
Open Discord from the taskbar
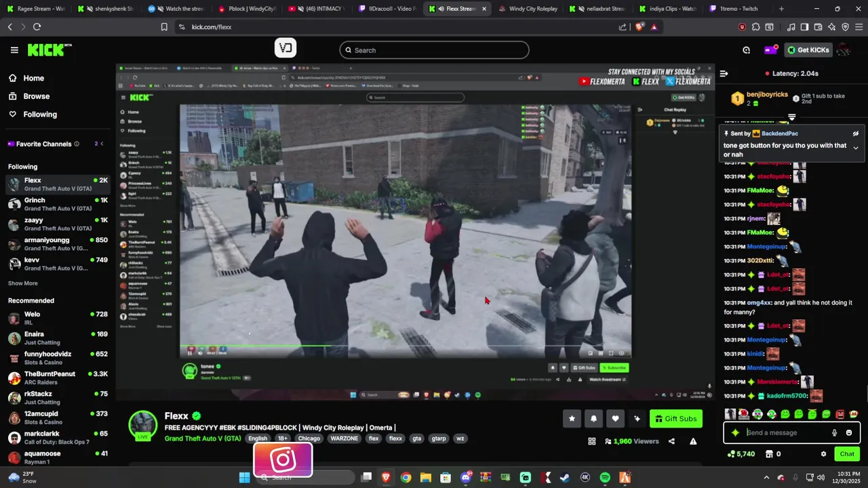point(466,477)
